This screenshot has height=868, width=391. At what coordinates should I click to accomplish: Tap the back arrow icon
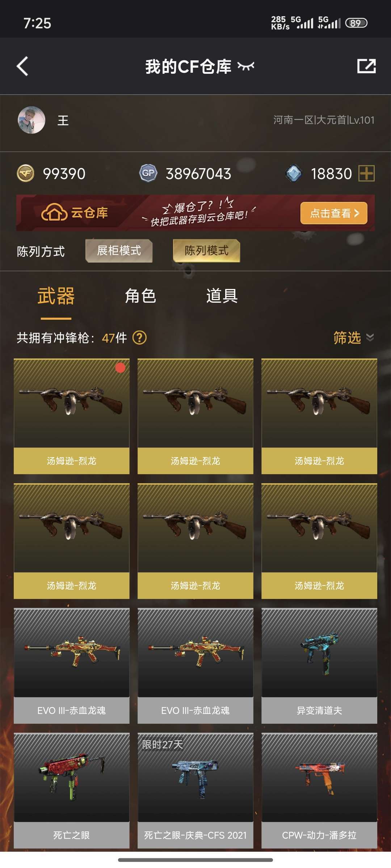click(22, 66)
